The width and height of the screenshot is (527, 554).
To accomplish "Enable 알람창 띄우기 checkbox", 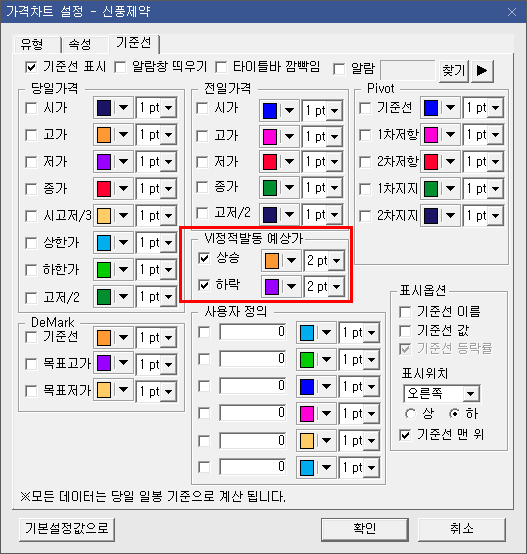I will pos(120,67).
